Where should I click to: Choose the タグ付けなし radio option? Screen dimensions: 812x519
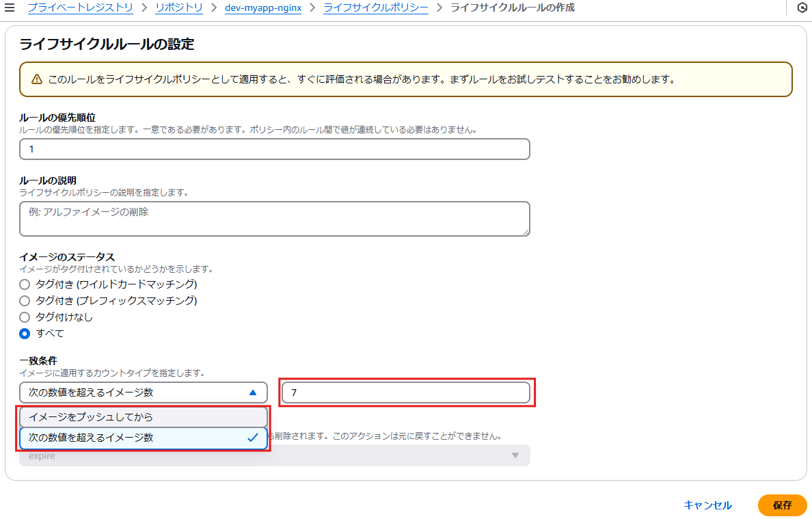point(25,317)
